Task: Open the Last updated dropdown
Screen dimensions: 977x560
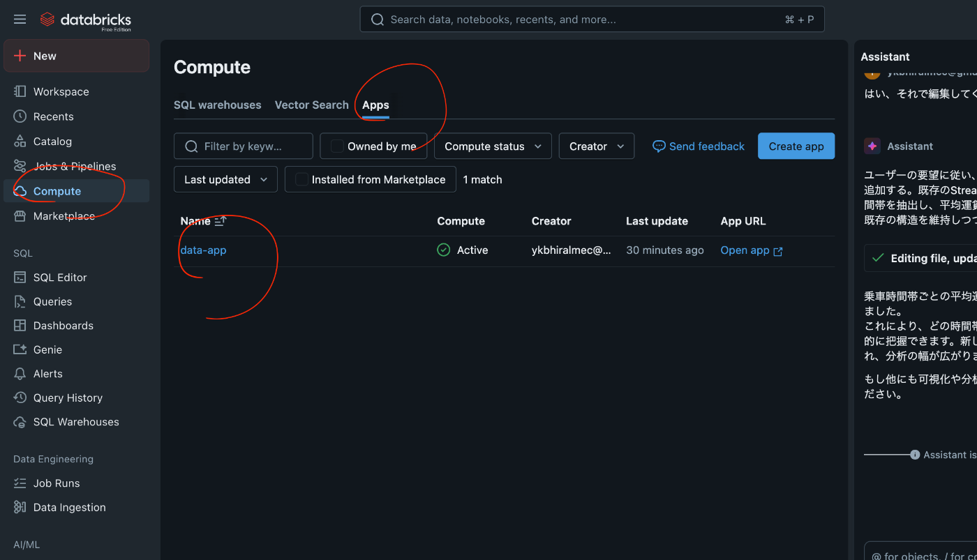Action: [x=225, y=179]
